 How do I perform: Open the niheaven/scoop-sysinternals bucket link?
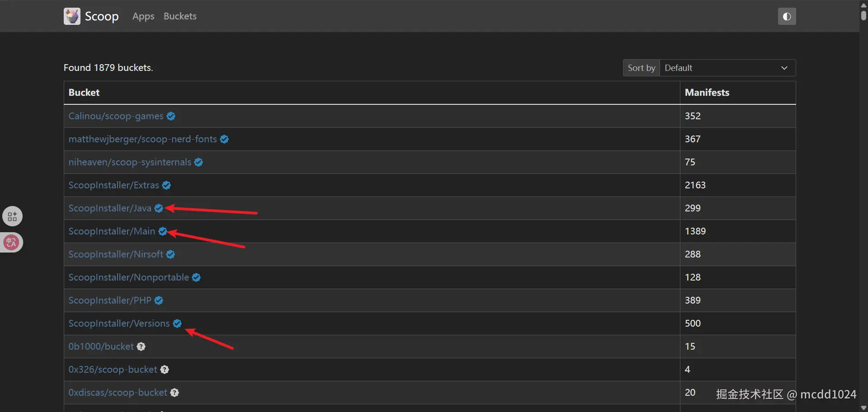click(130, 162)
